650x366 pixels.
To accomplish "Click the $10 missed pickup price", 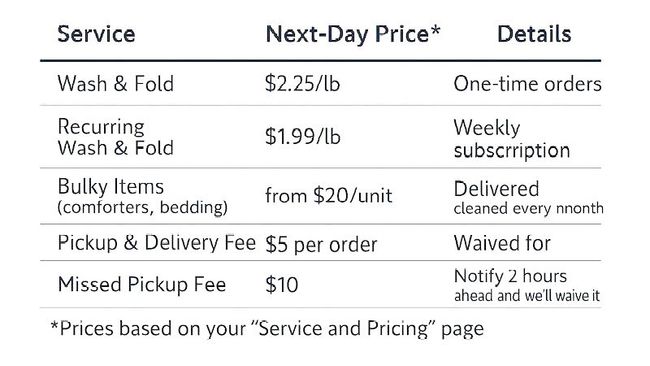I will click(x=281, y=285).
